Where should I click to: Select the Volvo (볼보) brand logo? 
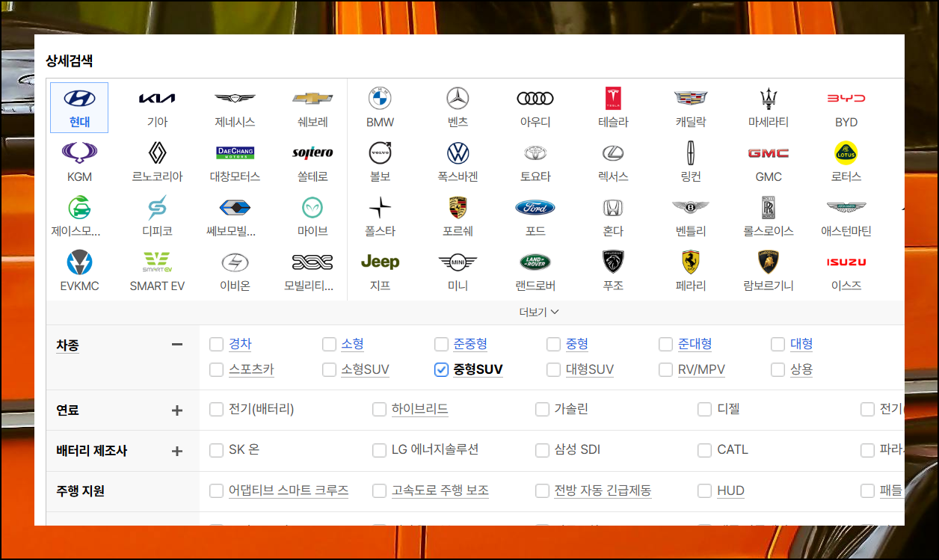[x=380, y=153]
